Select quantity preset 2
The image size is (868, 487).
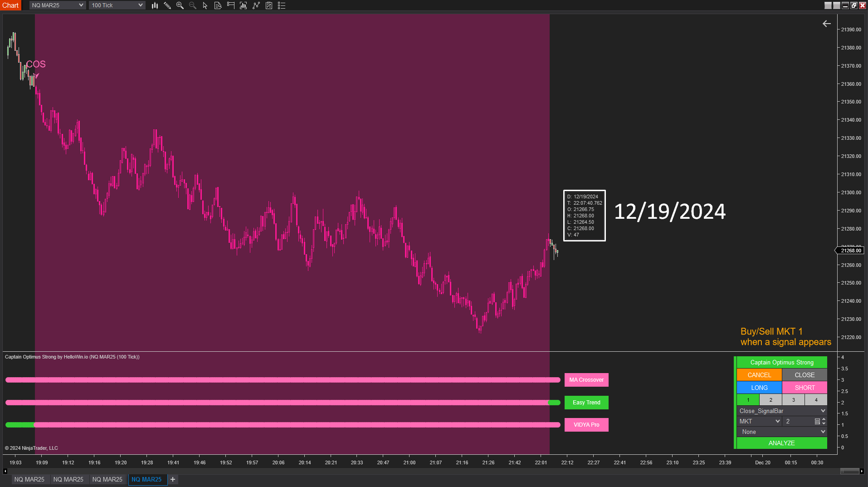[770, 400]
